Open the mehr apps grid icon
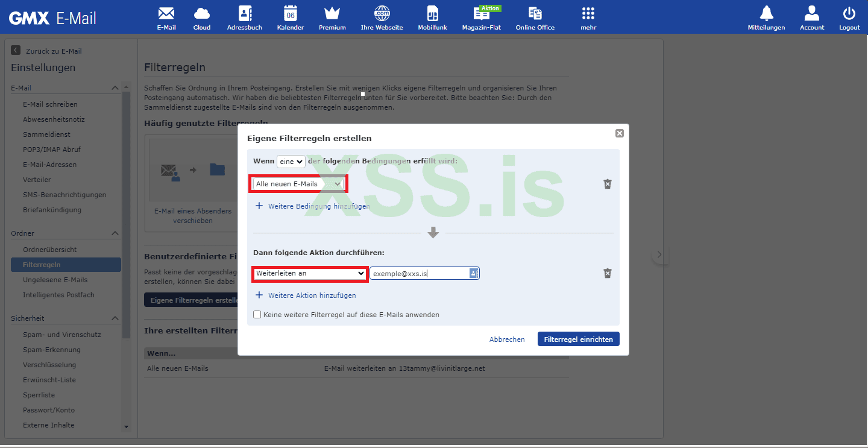868x448 pixels. [588, 18]
